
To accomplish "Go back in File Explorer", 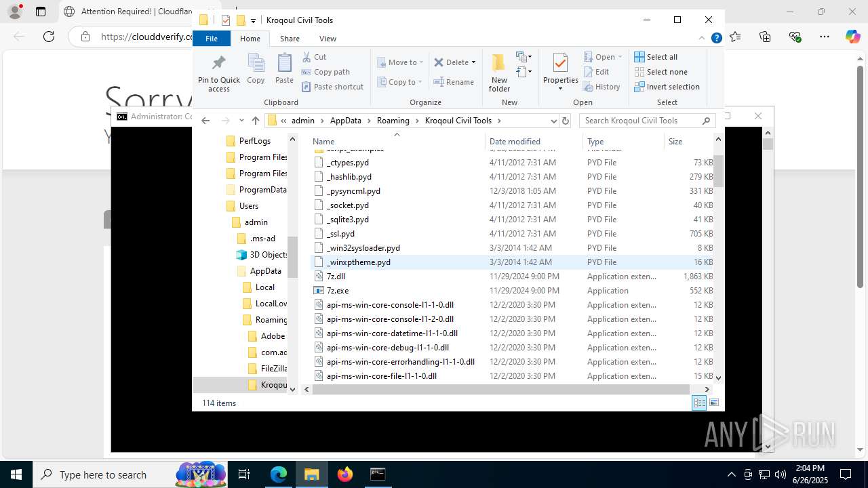I will pos(205,121).
